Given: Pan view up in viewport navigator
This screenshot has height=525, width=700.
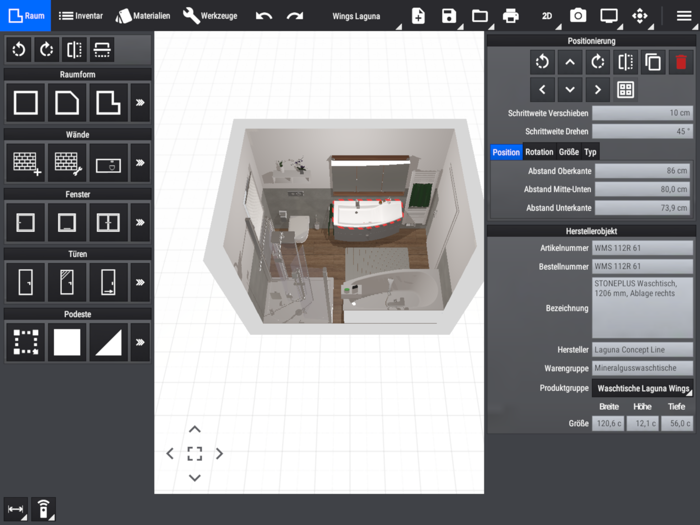Looking at the screenshot, I should coord(195,429).
